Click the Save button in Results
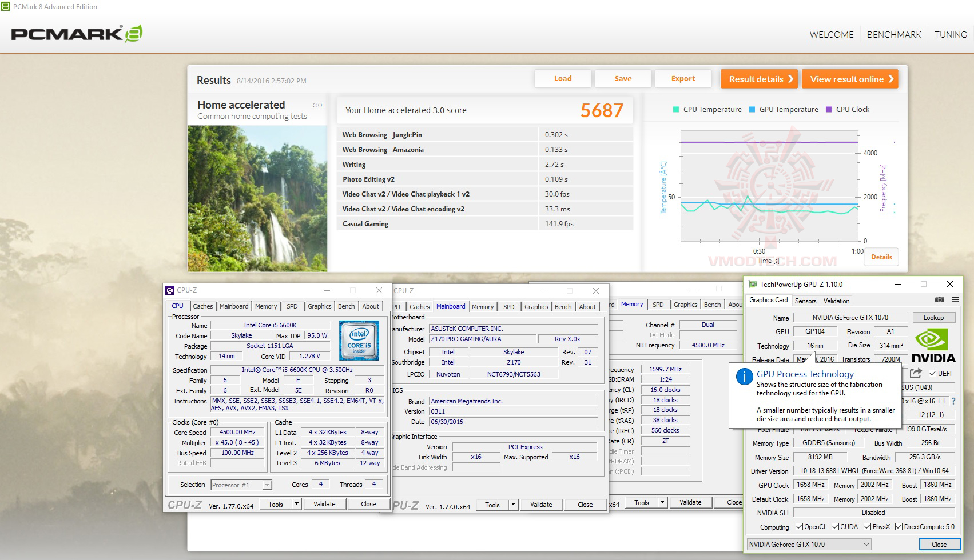The width and height of the screenshot is (974, 560). [623, 79]
